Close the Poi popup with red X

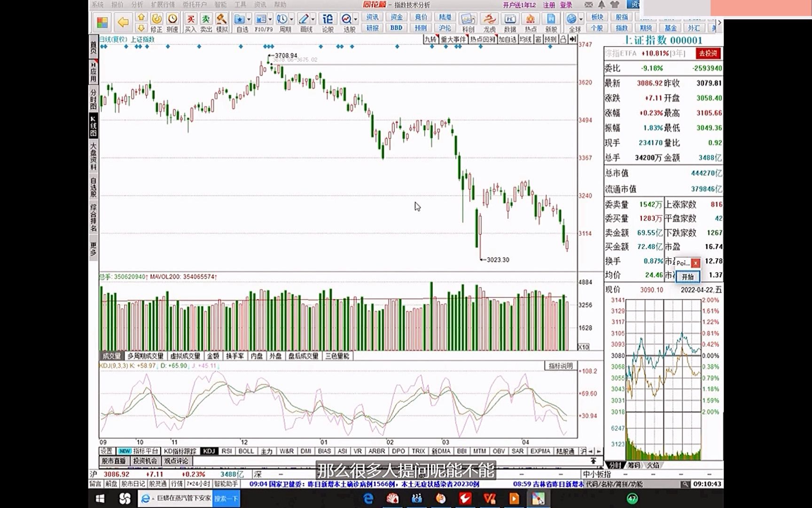tap(695, 263)
